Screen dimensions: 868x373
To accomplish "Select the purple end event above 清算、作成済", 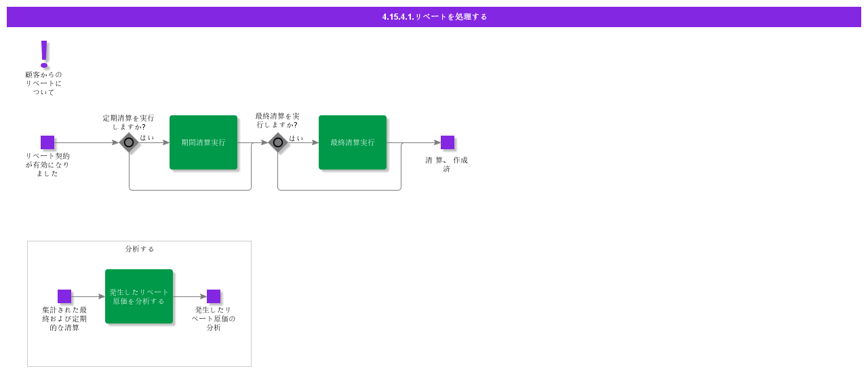I will [448, 142].
